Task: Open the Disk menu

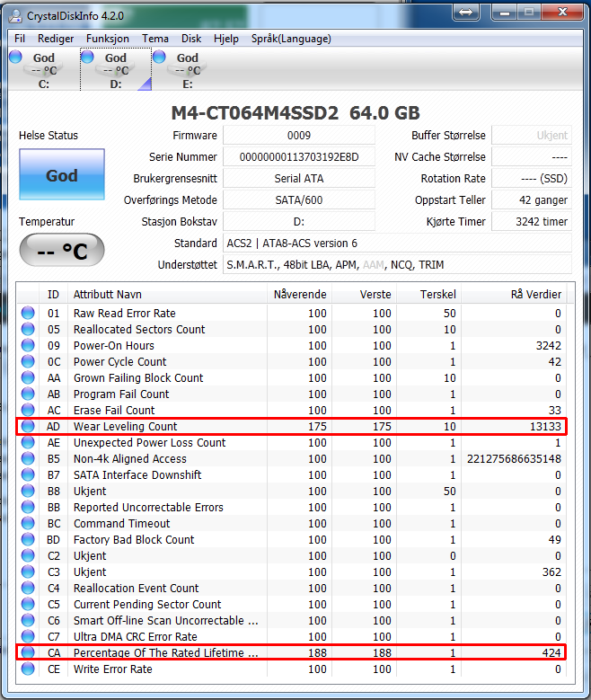Action: [x=191, y=39]
